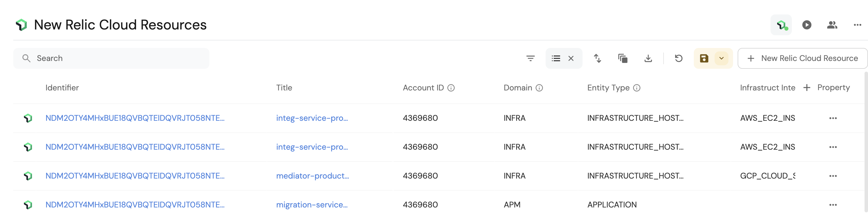Click the Entity Type column header
The image size is (868, 219).
click(608, 88)
